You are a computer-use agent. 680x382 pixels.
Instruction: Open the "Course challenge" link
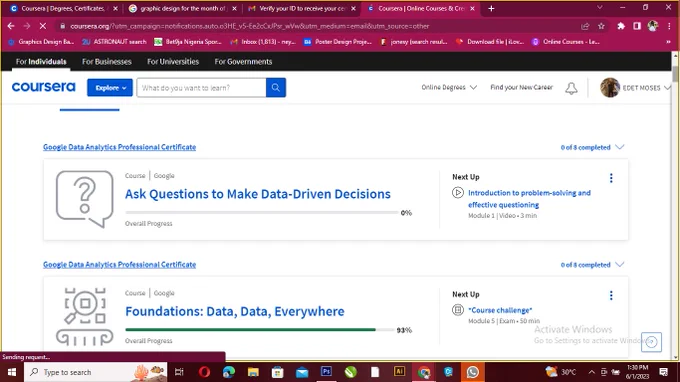[x=500, y=310]
